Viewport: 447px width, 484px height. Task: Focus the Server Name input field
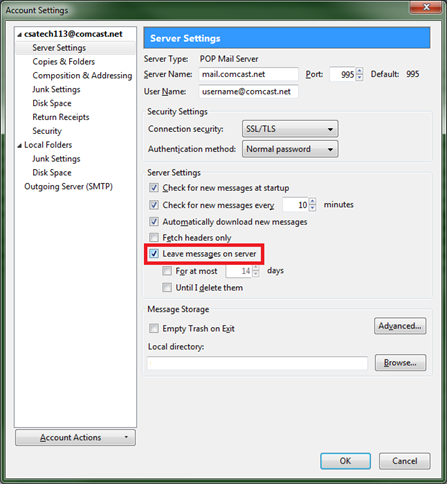coord(249,74)
